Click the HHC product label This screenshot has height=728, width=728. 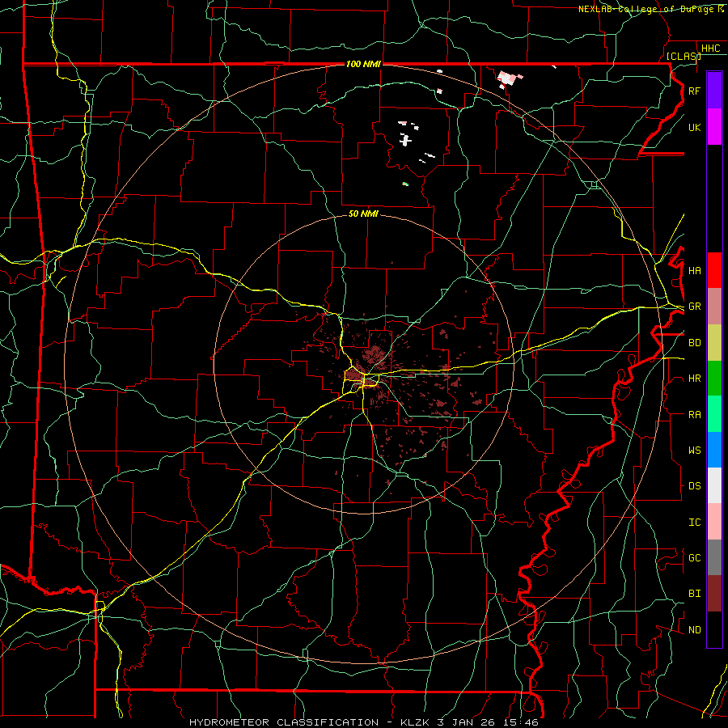[710, 49]
